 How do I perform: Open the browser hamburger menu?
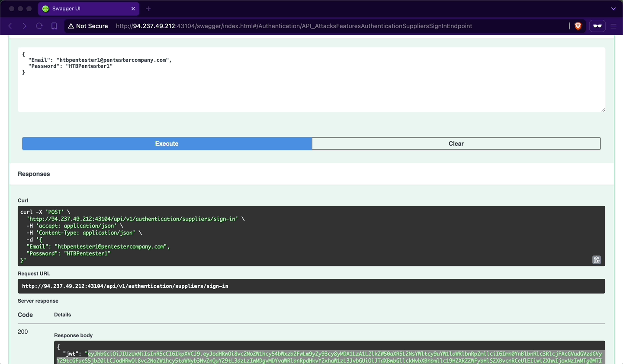613,26
